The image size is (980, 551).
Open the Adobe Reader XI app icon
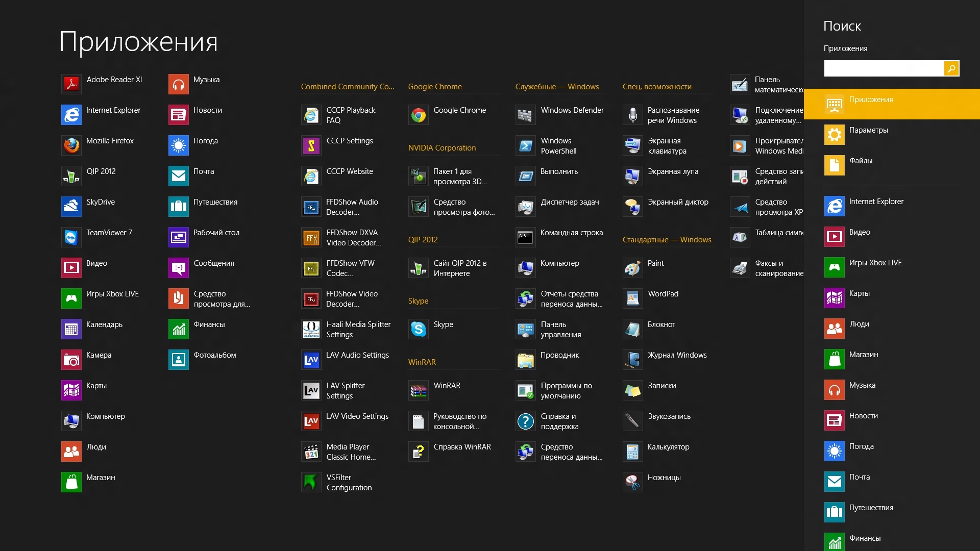click(x=71, y=84)
